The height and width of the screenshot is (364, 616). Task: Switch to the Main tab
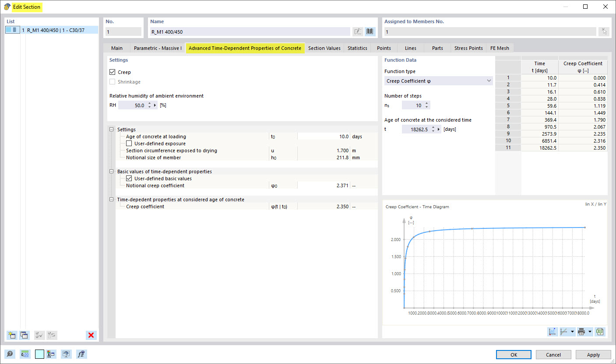click(x=117, y=48)
